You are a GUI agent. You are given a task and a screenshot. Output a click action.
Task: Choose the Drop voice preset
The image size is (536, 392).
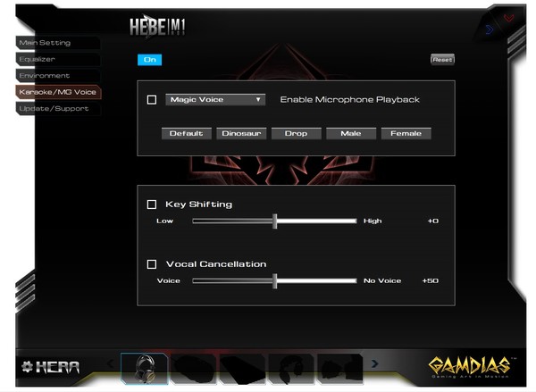click(x=296, y=134)
